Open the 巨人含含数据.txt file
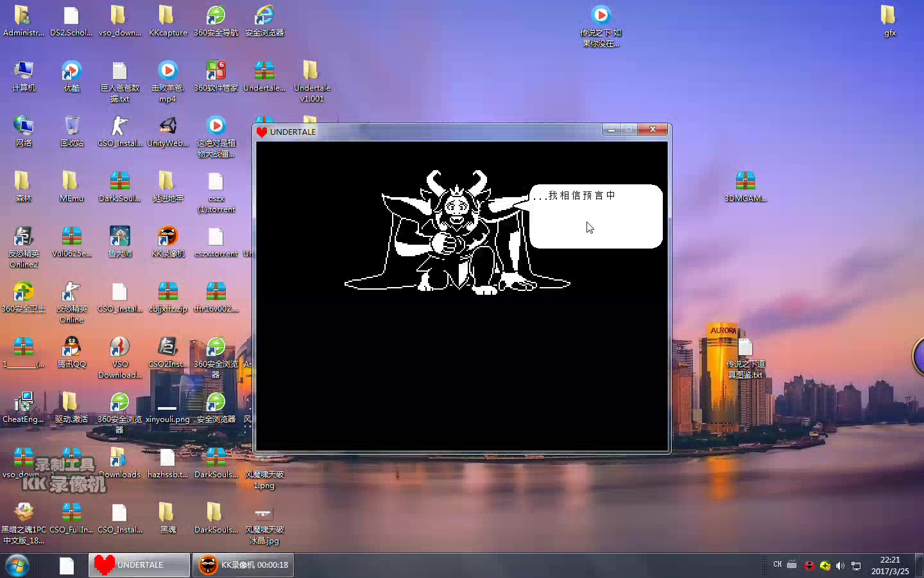 coord(119,81)
